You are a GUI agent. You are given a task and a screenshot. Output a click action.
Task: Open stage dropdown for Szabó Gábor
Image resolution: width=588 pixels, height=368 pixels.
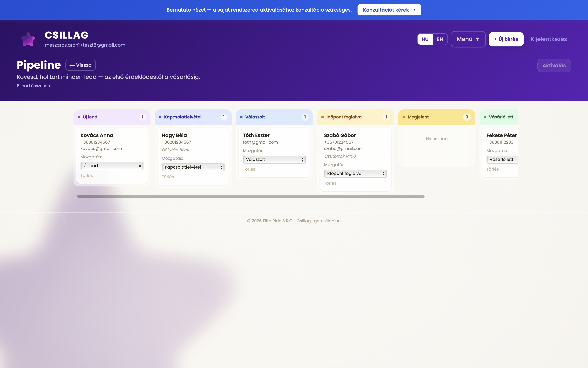355,173
